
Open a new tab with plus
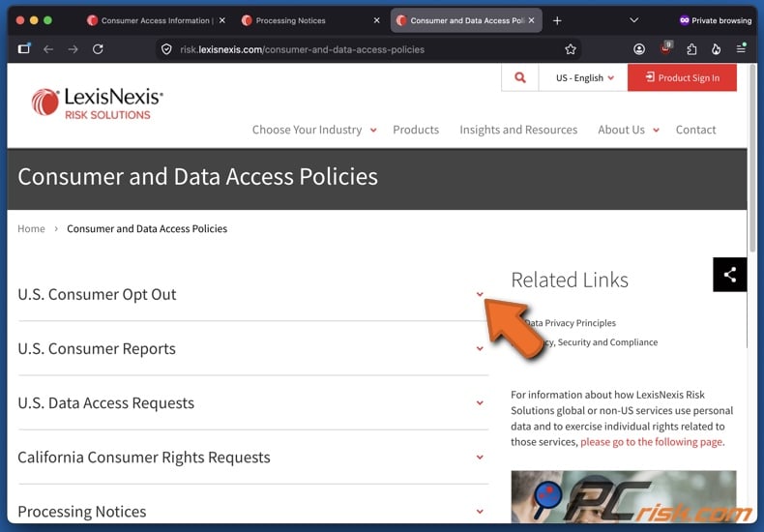click(557, 20)
